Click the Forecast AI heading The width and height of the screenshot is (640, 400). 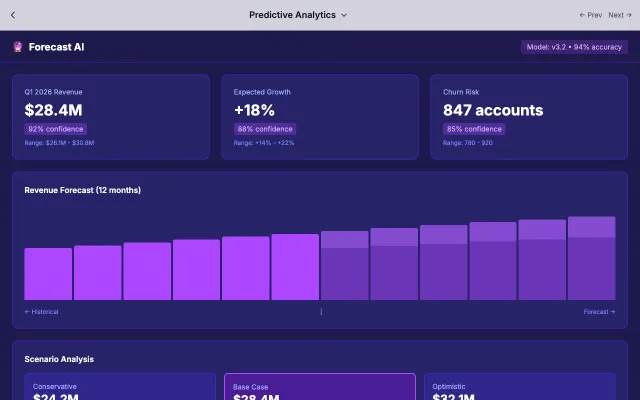pos(56,47)
